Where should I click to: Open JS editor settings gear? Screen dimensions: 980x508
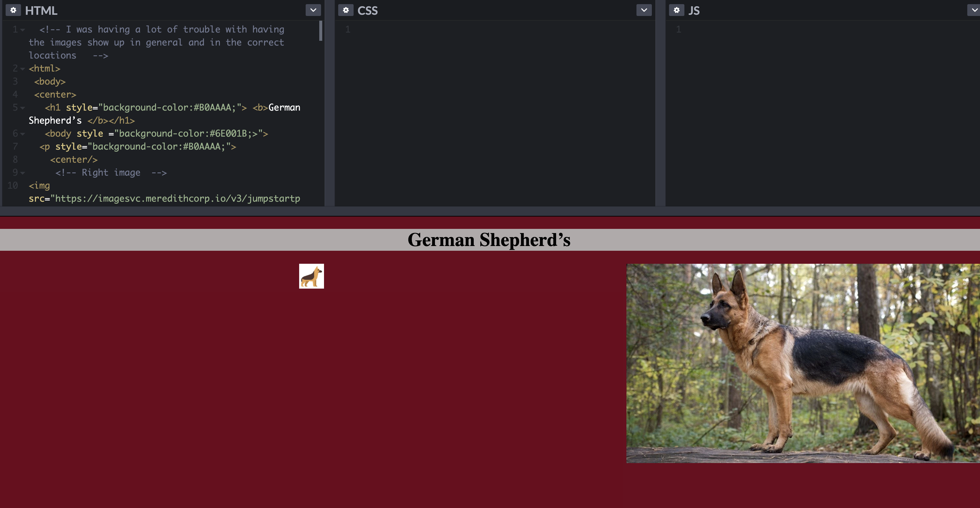[676, 10]
